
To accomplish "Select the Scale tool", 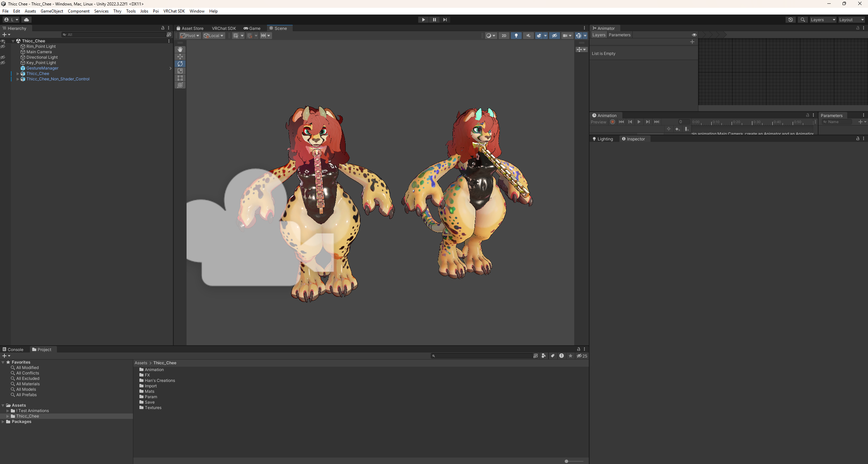I will pyautogui.click(x=180, y=71).
